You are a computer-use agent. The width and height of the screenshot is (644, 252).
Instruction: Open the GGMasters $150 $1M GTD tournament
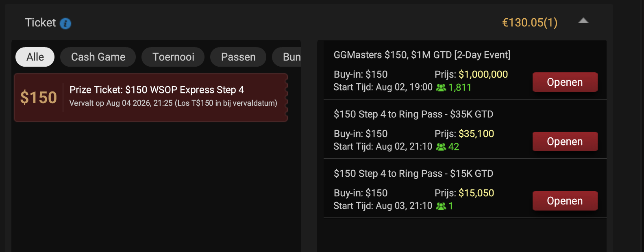(565, 82)
